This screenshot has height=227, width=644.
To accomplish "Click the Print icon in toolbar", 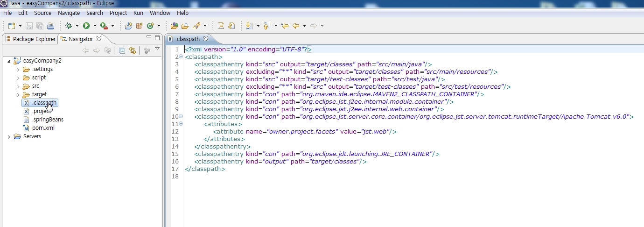I will coord(50,26).
